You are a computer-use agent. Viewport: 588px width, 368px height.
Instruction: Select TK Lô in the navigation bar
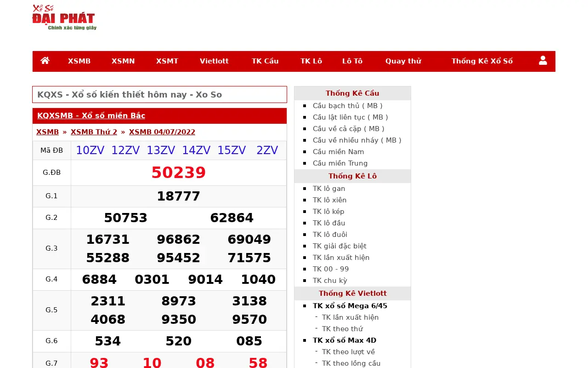[x=311, y=61]
